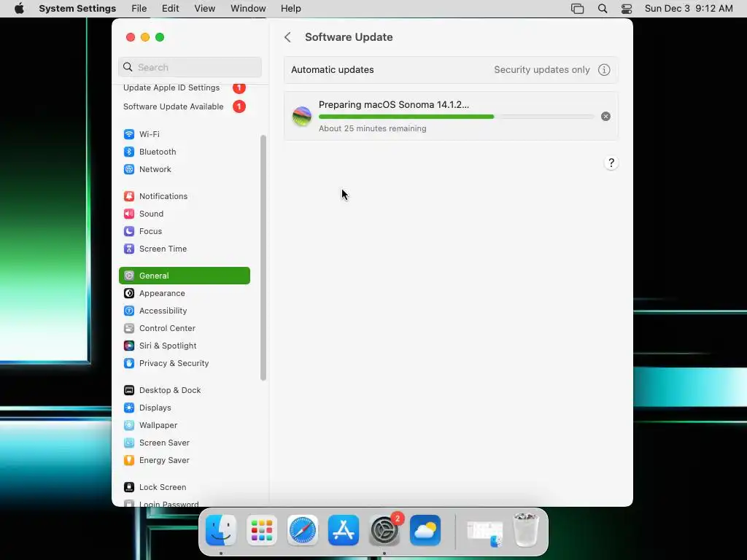
Task: Select Desktop & Dock in sidebar
Action: (x=185, y=391)
